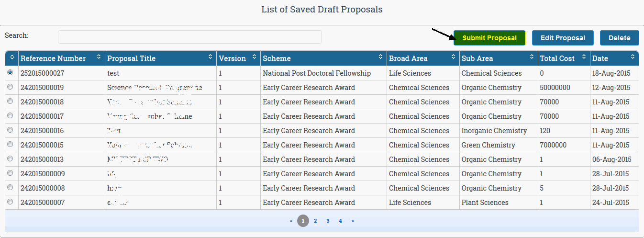Screen dimensions: 644x238
Task: Click 'Life Sciences' broad area for 242015000007
Action: click(x=410, y=203)
